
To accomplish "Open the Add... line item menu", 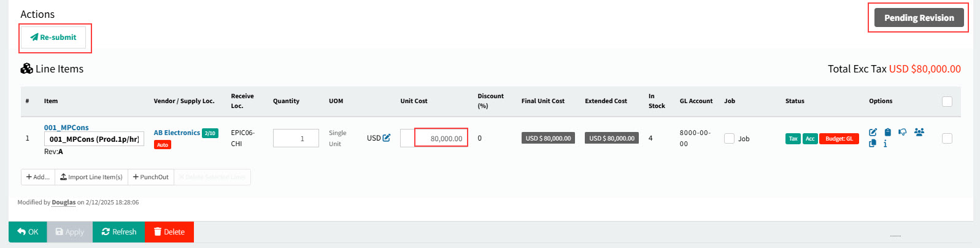I will (38, 177).
